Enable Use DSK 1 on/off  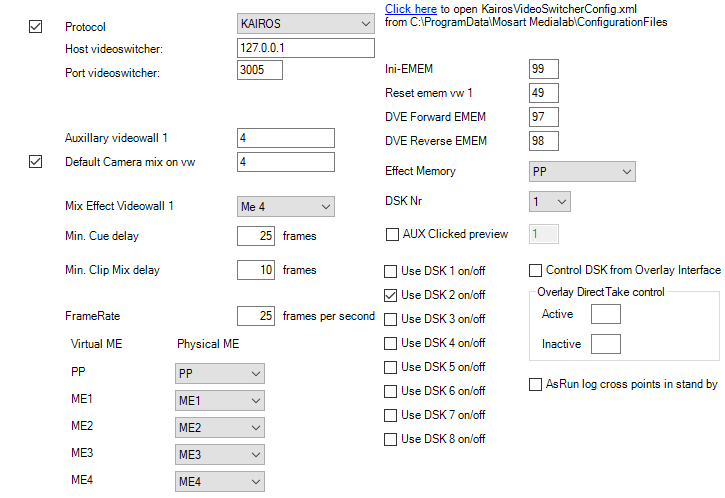click(392, 271)
